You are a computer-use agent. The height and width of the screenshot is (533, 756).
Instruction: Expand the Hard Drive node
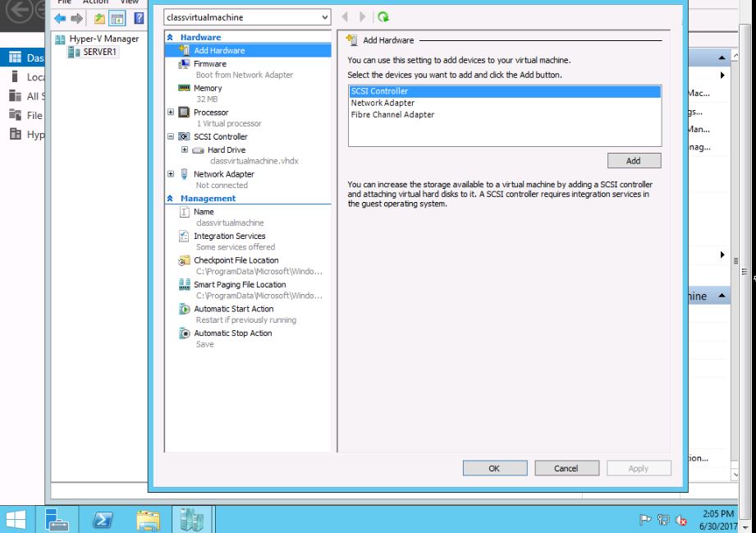tap(185, 149)
